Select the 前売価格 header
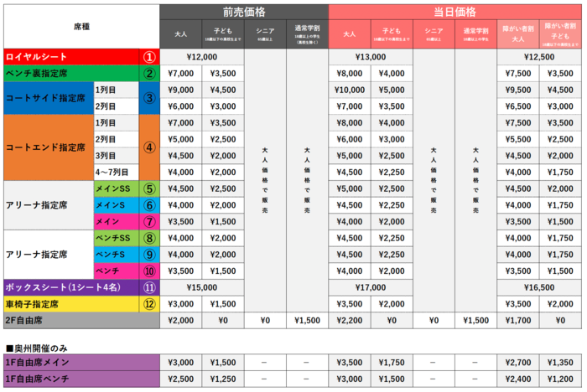This screenshot has width=587, height=392. point(244,12)
